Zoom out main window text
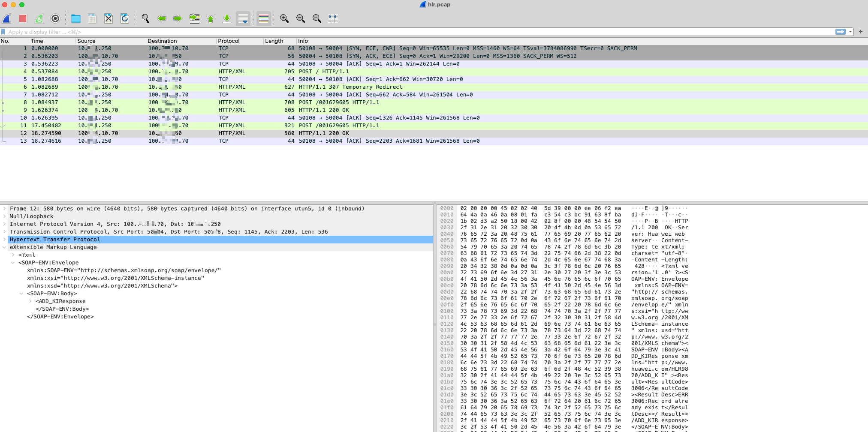Screen dimensions: 868x432 click(301, 18)
